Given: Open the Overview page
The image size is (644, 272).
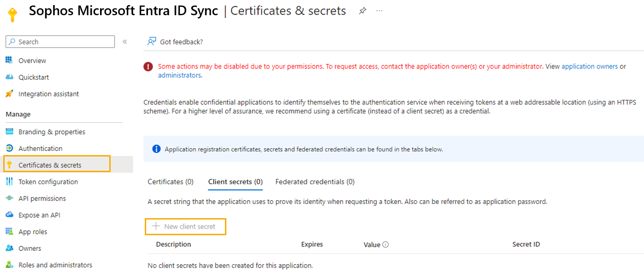Looking at the screenshot, I should pyautogui.click(x=32, y=61).
